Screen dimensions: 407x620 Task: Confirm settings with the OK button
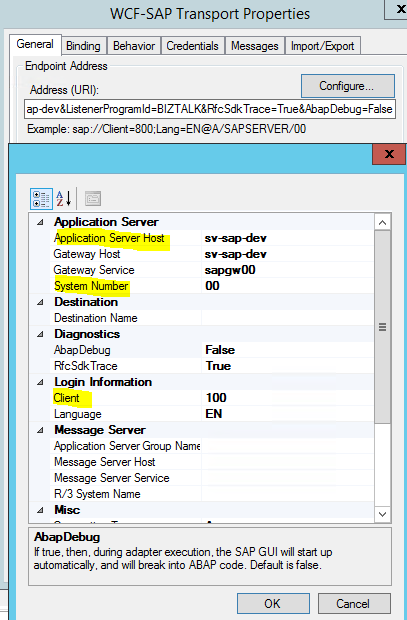[273, 603]
